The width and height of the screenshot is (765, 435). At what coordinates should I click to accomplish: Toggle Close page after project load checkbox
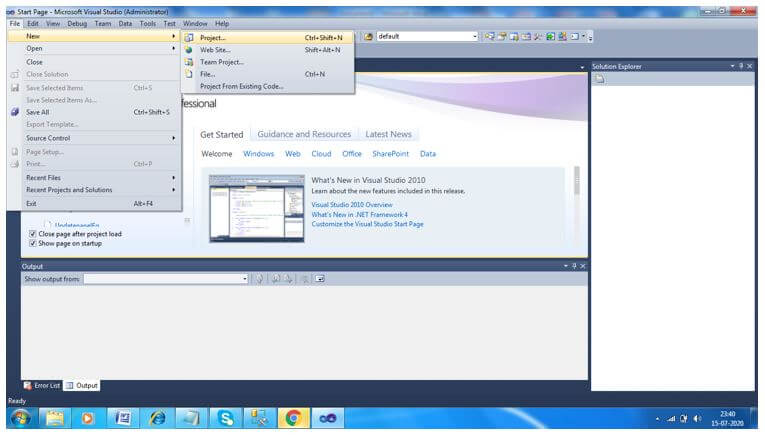[x=33, y=234]
